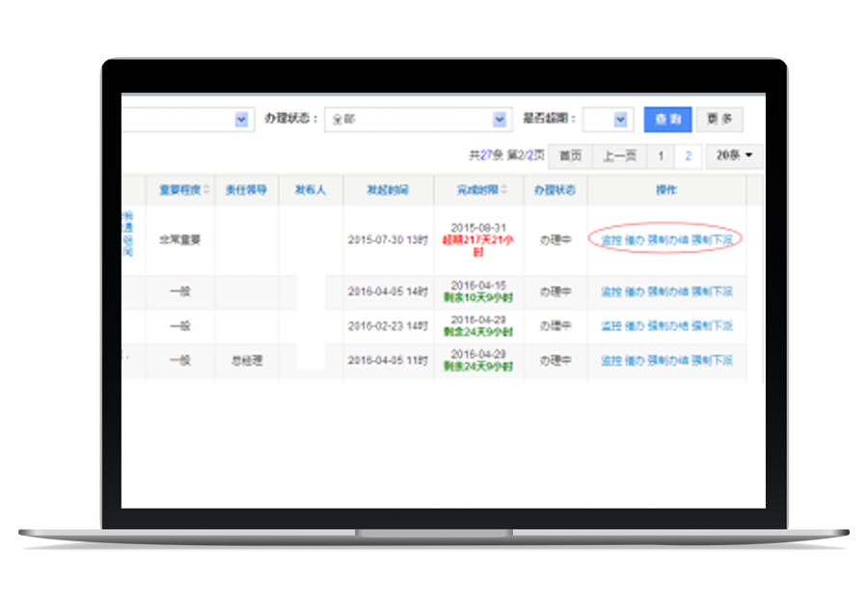Go to 上一页 previous page
868x608 pixels.
point(619,155)
